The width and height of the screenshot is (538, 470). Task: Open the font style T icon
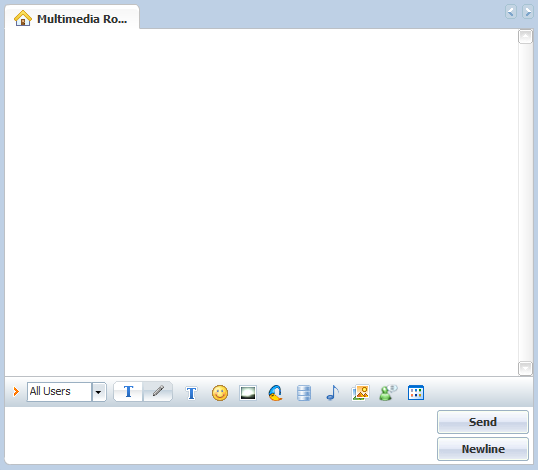coord(191,393)
